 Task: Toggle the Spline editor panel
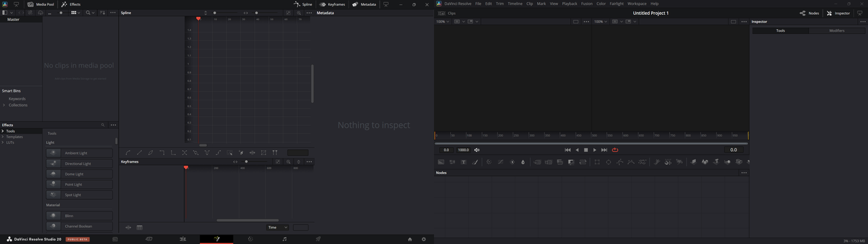tap(302, 4)
